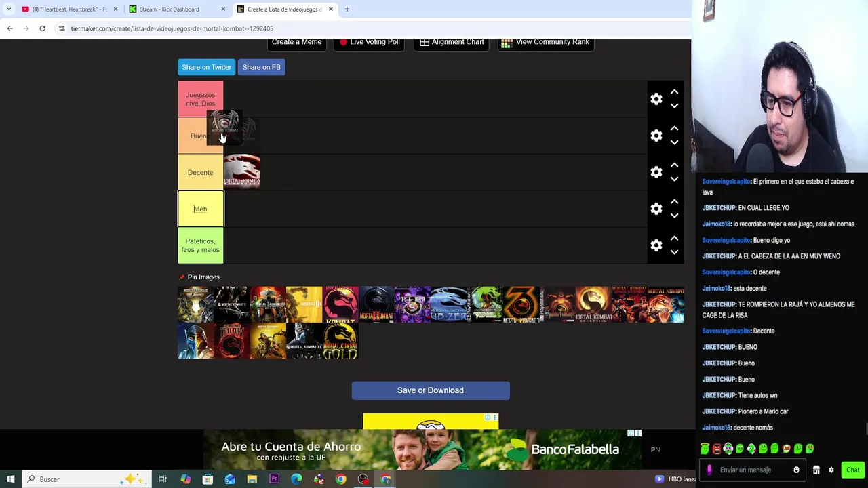Select Mortal Kombat II cover thumbnail
The width and height of the screenshot is (868, 488).
point(376,304)
